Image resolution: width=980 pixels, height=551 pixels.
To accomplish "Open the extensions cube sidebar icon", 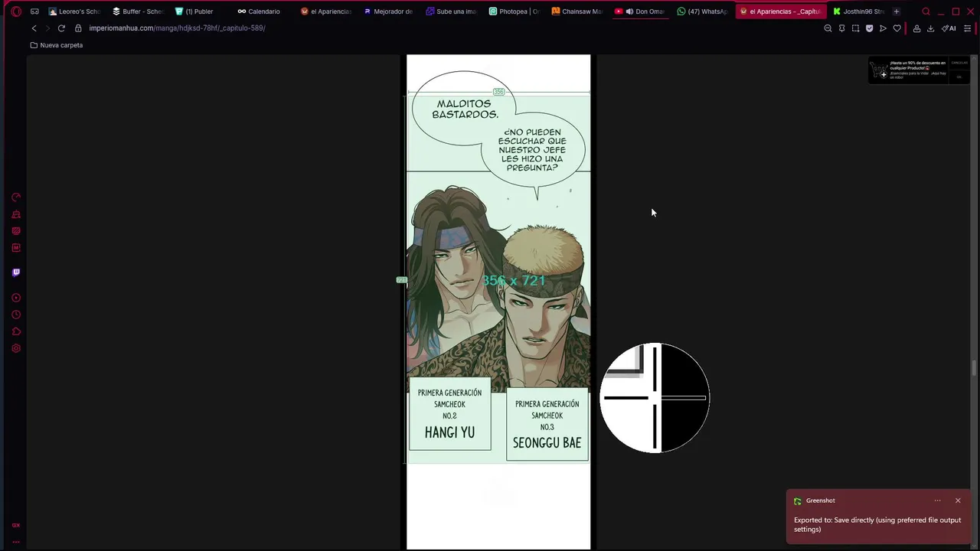I will [x=16, y=331].
